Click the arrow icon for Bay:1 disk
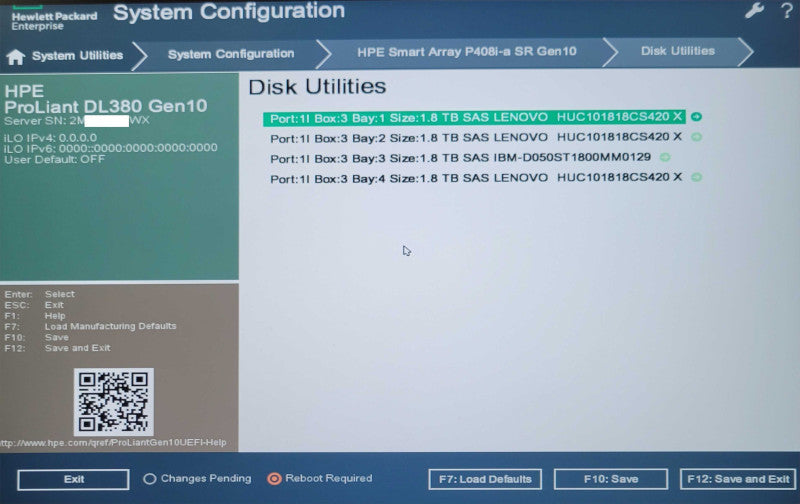This screenshot has width=800, height=504. tap(696, 117)
